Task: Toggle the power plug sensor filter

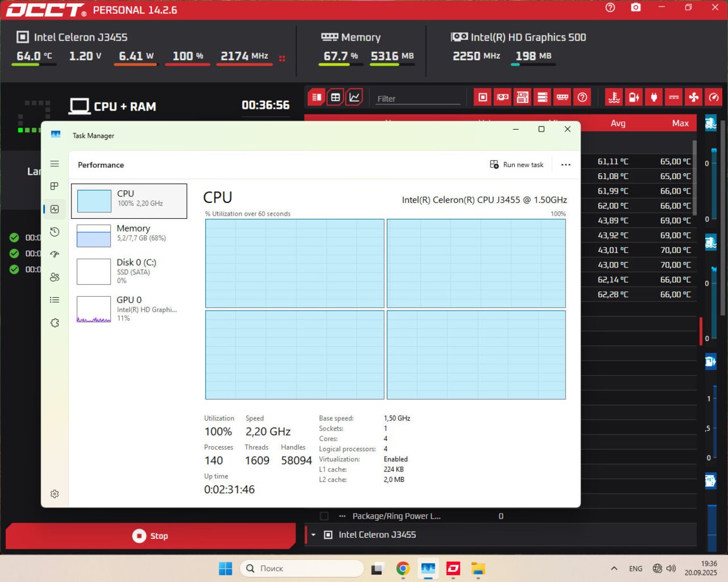Action: pyautogui.click(x=653, y=97)
